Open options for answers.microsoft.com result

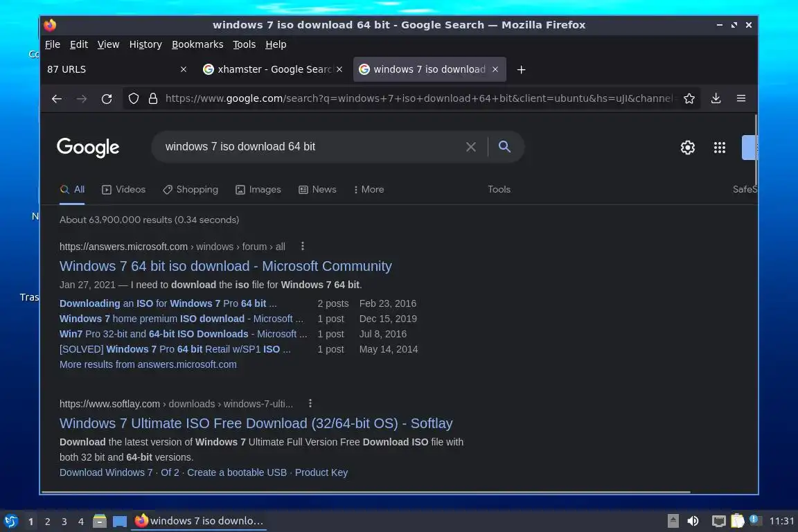(303, 247)
